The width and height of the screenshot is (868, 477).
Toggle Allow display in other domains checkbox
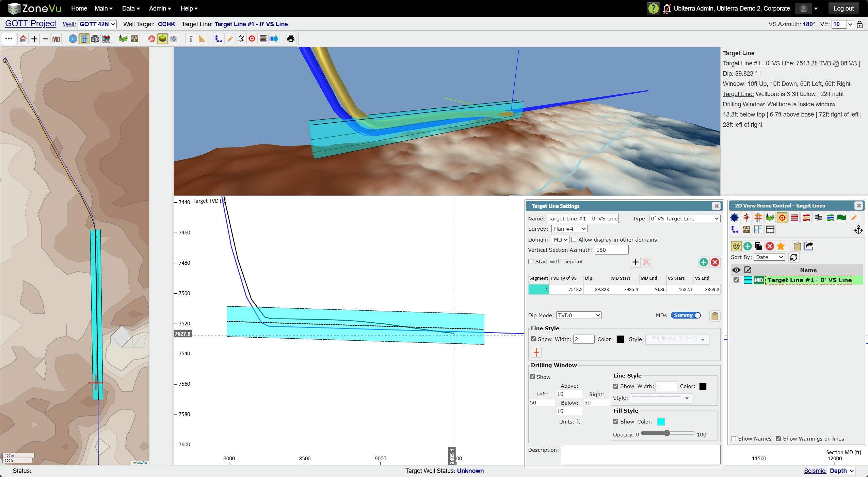pyautogui.click(x=574, y=240)
